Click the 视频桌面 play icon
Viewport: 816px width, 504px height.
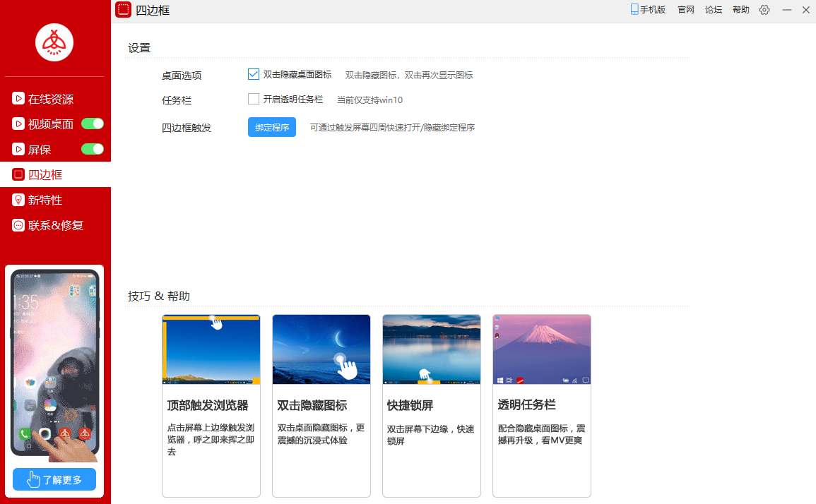[18, 124]
